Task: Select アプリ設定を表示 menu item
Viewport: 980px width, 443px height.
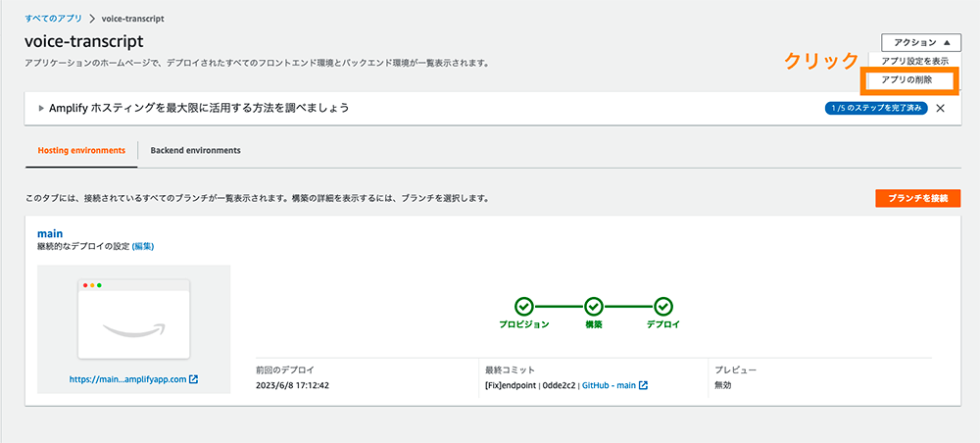Action: pyautogui.click(x=914, y=61)
